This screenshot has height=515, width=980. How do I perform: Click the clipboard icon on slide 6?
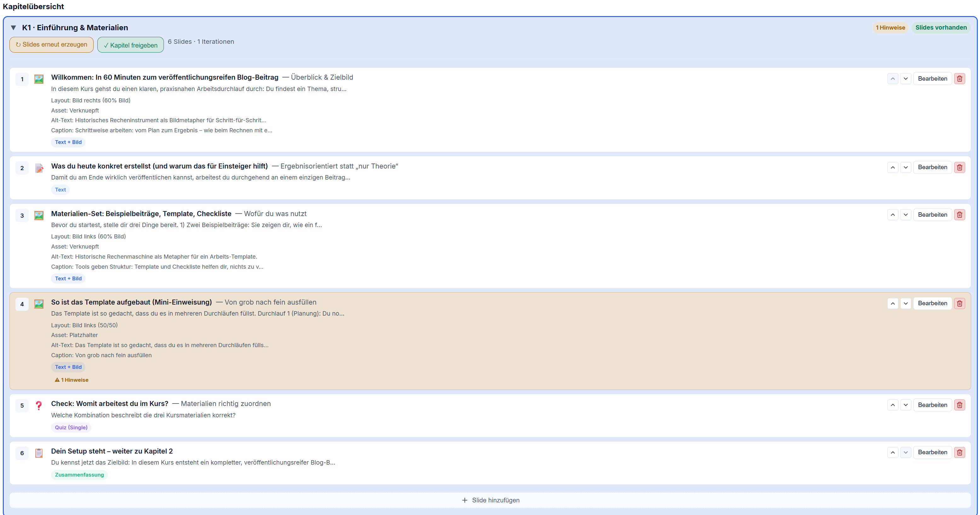coord(38,453)
